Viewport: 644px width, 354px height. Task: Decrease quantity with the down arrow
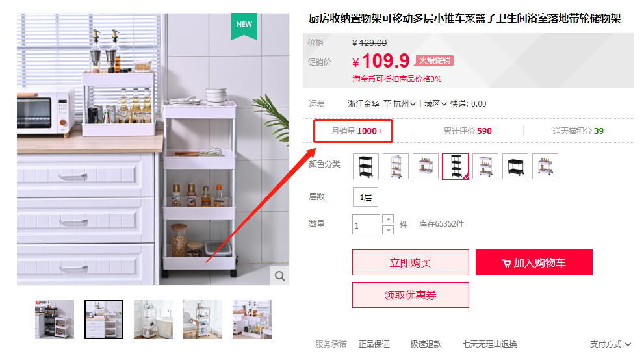(388, 230)
